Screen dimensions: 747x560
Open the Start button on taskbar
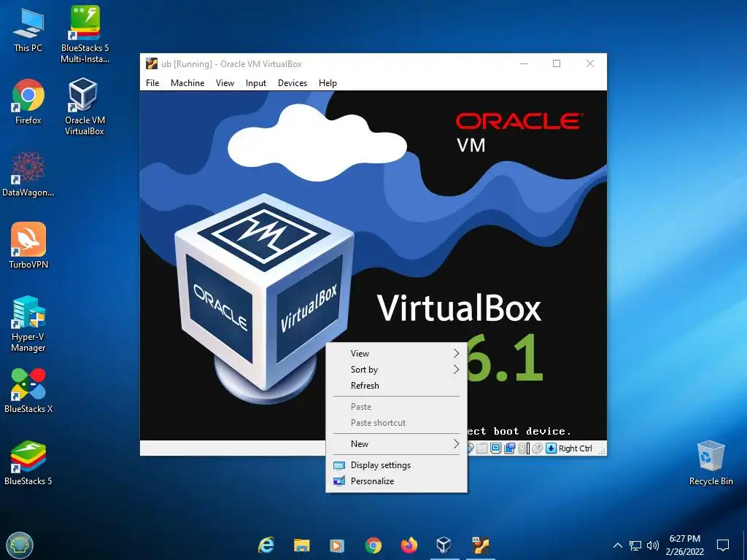(20, 545)
